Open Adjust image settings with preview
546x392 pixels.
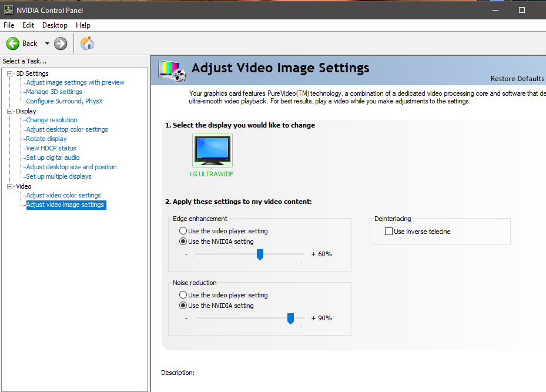pyautogui.click(x=75, y=82)
